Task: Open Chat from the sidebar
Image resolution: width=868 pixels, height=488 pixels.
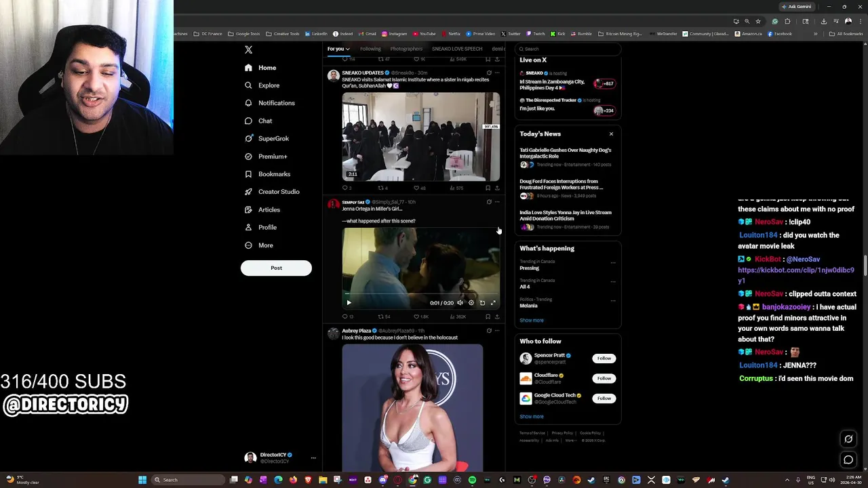Action: 258,121
